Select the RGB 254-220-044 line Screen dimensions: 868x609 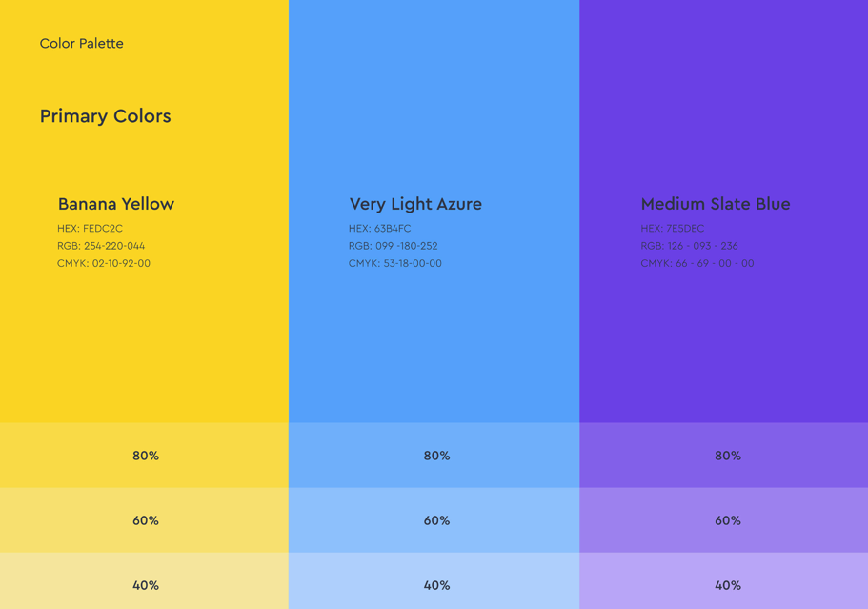pos(101,246)
